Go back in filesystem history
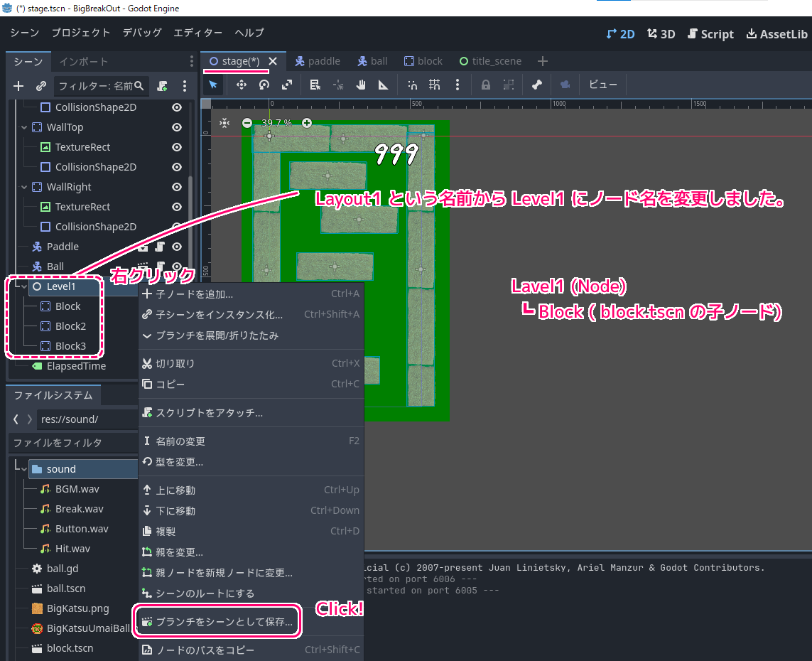Viewport: 812px width, 661px height. point(16,419)
